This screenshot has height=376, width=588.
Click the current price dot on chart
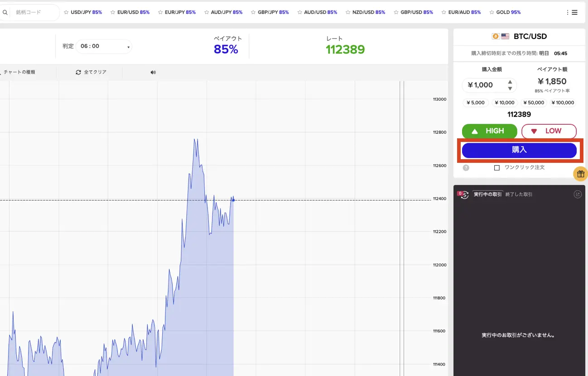pos(233,200)
